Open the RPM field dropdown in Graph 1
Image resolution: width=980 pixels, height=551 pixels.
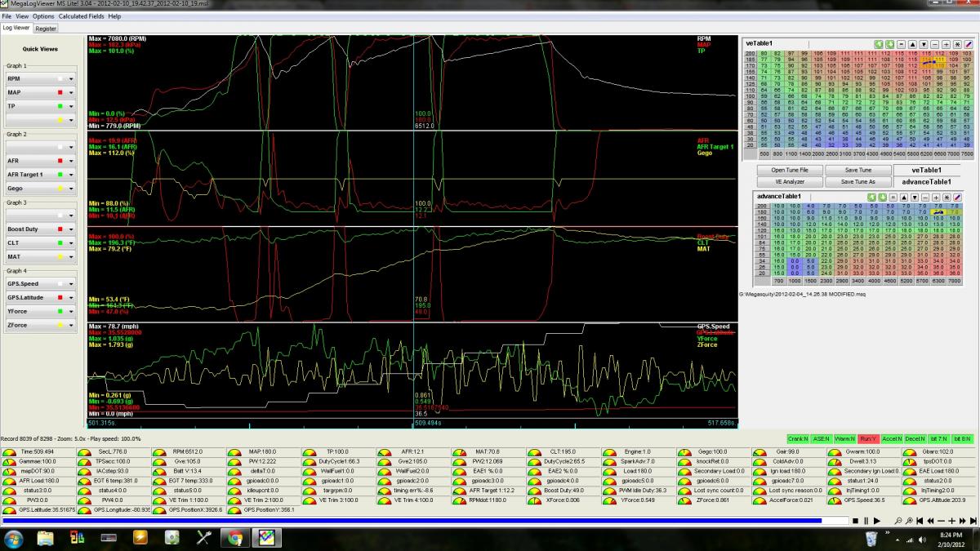(x=71, y=78)
